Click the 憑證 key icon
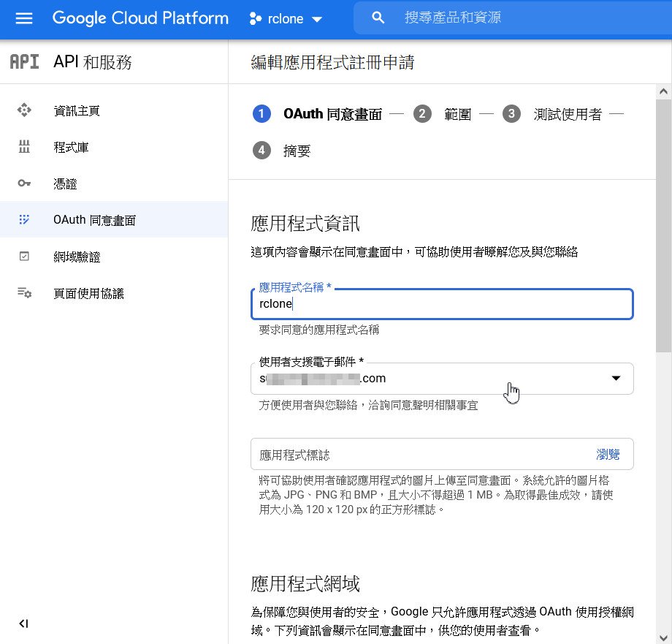 [x=24, y=183]
